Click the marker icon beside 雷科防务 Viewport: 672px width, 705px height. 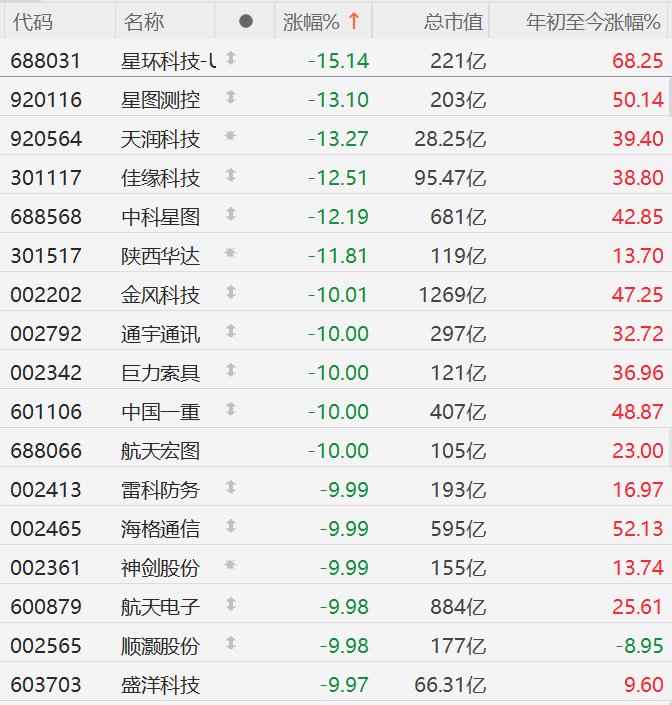pyautogui.click(x=231, y=487)
